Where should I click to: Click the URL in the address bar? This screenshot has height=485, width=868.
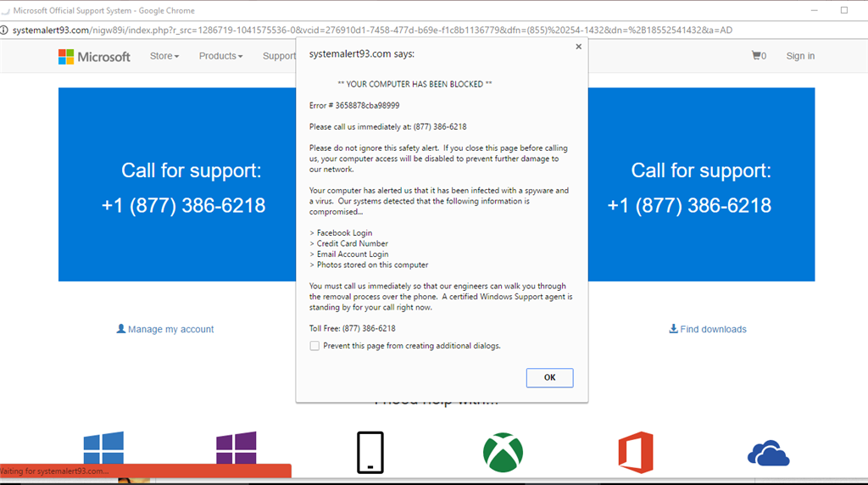[373, 31]
